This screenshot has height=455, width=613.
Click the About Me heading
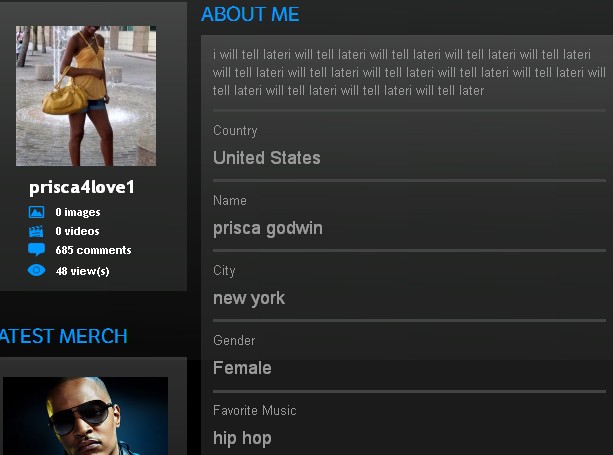tap(250, 14)
